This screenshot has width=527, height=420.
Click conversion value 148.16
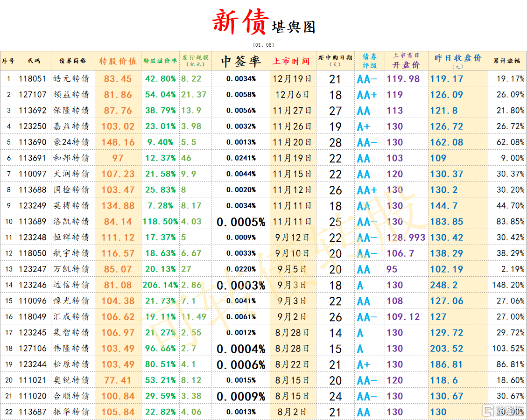pos(118,142)
